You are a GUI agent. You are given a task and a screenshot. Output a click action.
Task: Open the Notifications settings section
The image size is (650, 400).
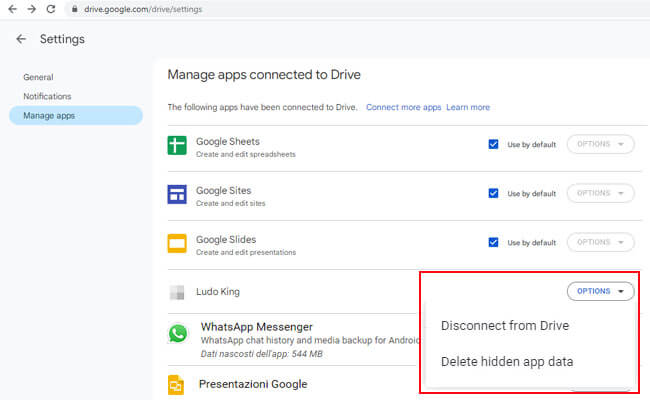[x=47, y=96]
